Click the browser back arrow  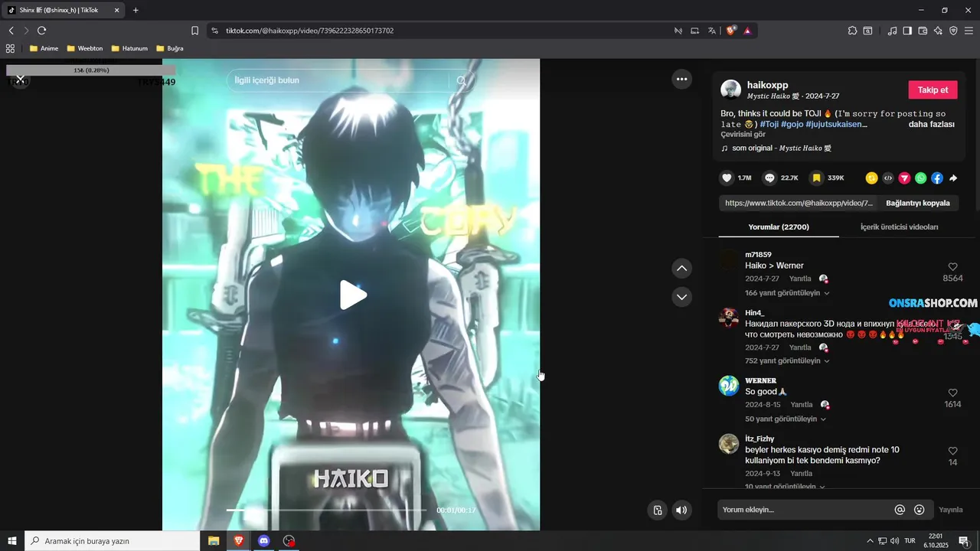click(11, 31)
